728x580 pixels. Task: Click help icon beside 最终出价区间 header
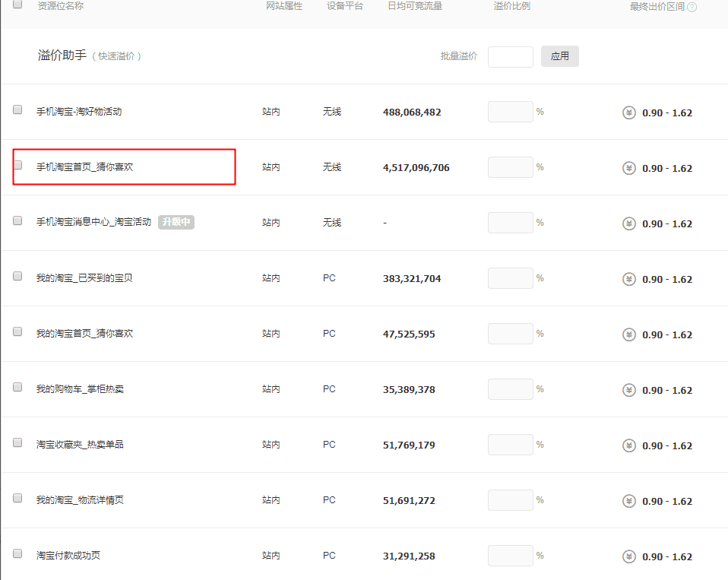click(x=692, y=8)
